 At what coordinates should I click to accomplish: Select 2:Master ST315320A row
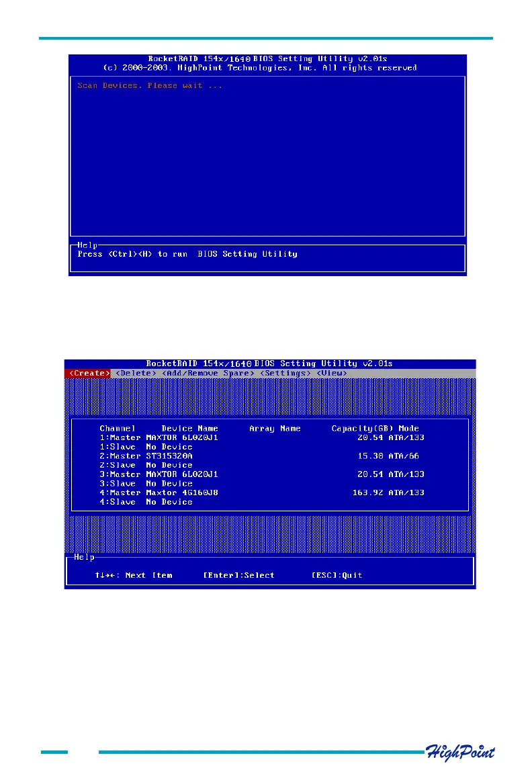pos(259,456)
